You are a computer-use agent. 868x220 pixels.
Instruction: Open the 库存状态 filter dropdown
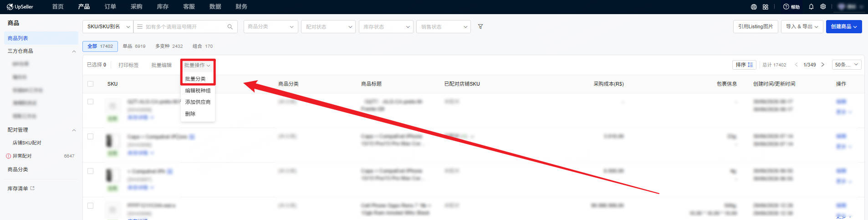click(x=386, y=27)
